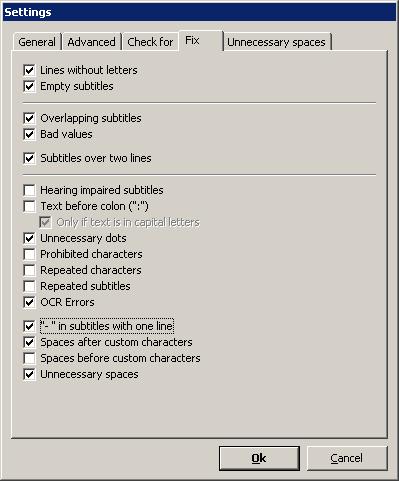Uncheck Spaces after custom characters

click(29, 342)
